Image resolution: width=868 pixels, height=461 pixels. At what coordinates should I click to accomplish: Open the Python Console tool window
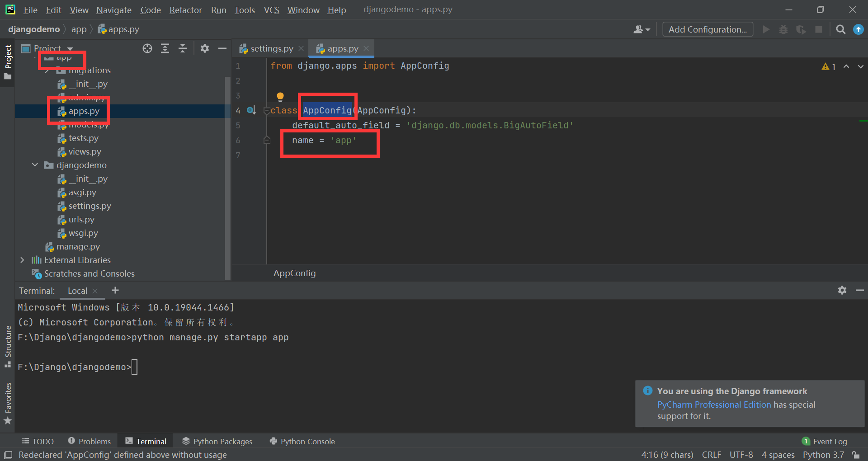click(302, 442)
